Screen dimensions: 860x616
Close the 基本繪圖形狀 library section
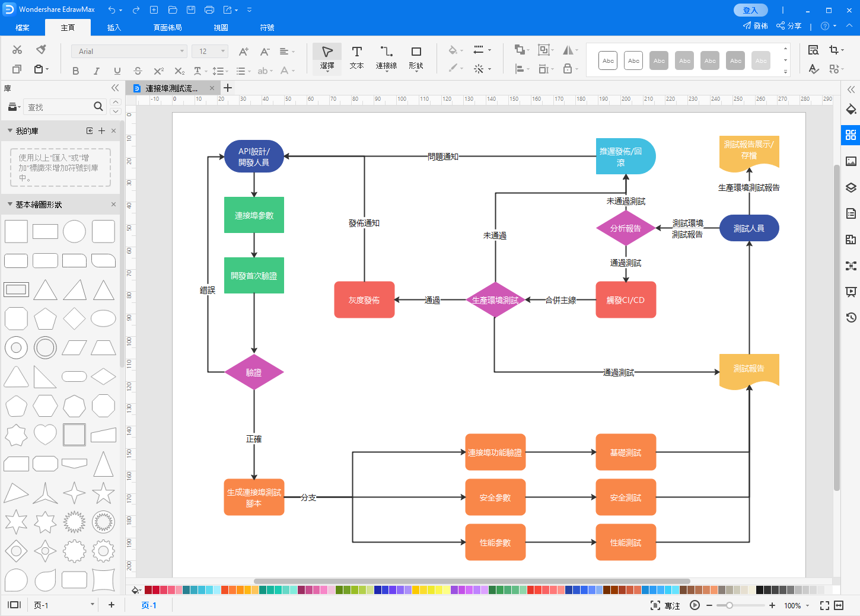tap(113, 205)
